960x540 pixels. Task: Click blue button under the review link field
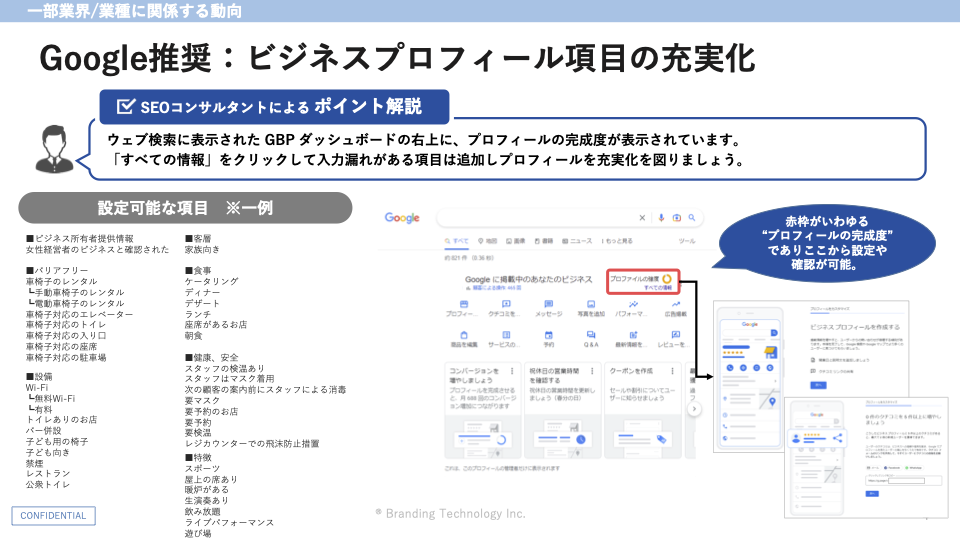(872, 493)
